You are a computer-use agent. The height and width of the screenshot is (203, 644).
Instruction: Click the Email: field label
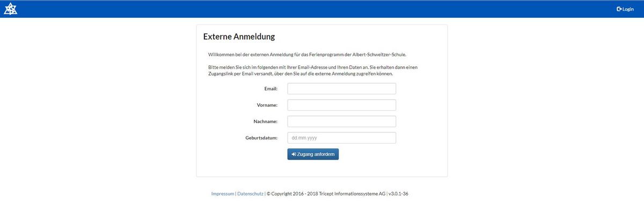pyautogui.click(x=270, y=88)
